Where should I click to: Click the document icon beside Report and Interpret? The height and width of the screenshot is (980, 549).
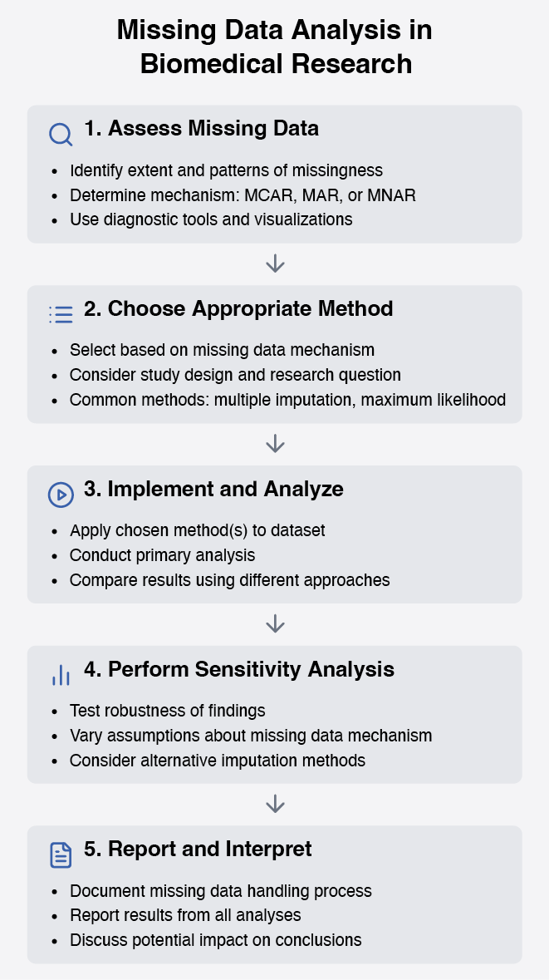tap(61, 854)
